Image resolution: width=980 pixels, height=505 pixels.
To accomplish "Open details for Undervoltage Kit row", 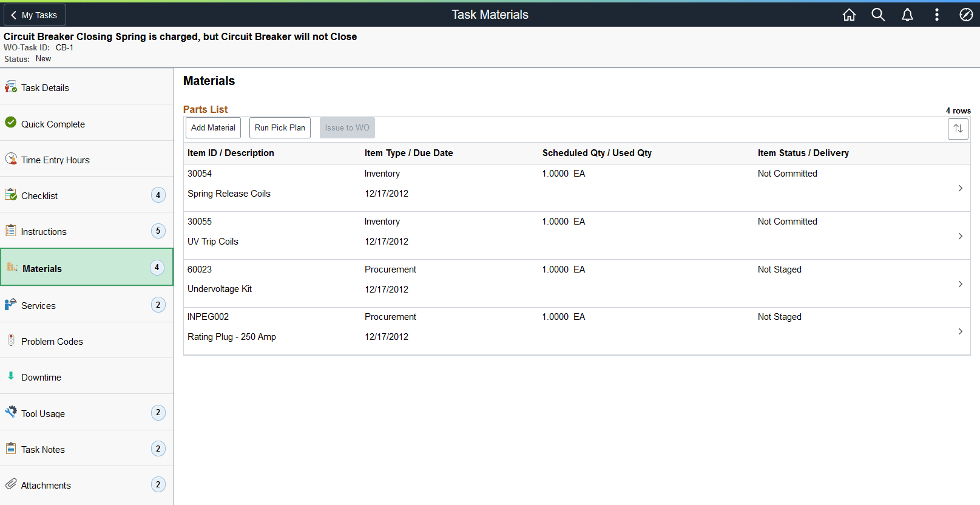I will click(x=960, y=284).
